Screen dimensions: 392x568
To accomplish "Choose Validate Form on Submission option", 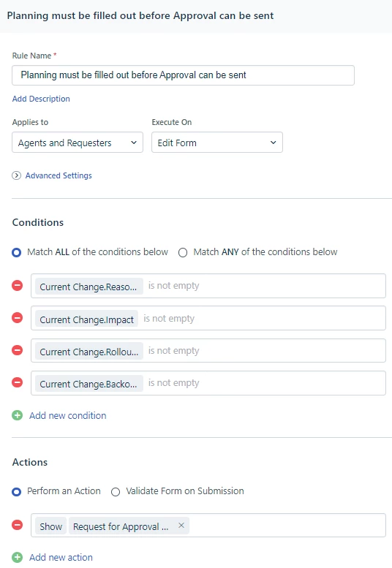I will coord(116,492).
